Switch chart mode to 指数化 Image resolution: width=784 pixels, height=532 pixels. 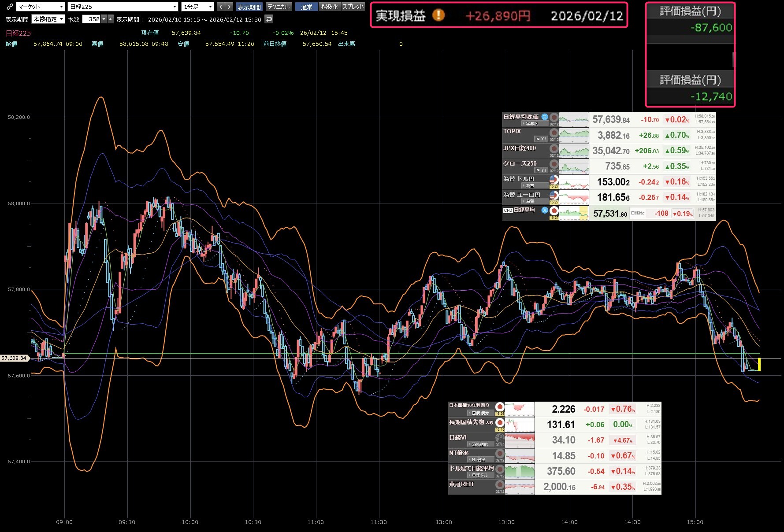(x=330, y=7)
